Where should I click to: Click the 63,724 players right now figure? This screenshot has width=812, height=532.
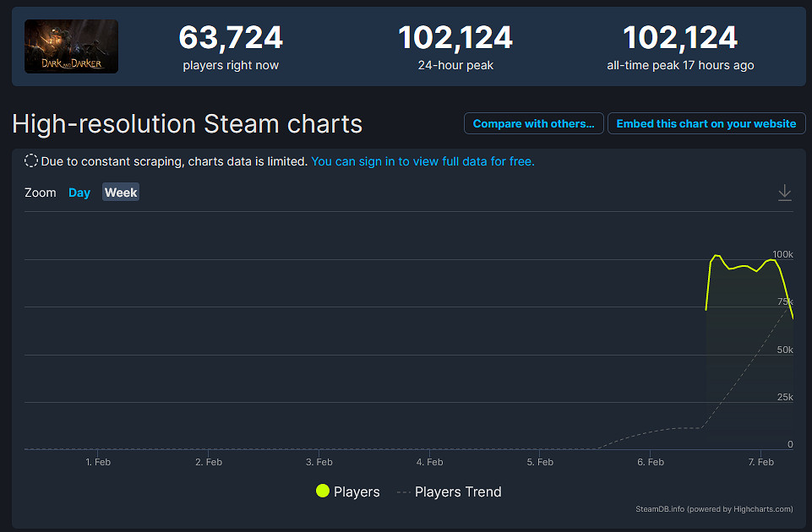tap(231, 37)
